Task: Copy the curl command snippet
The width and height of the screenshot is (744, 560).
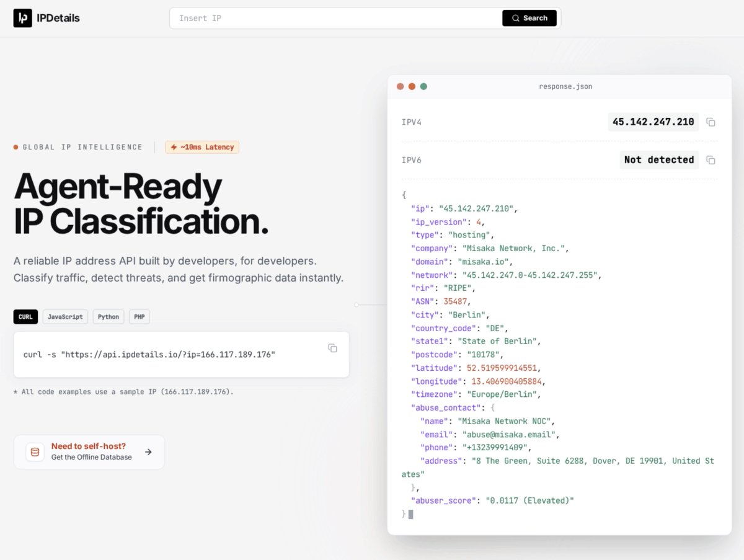Action: coord(332,348)
